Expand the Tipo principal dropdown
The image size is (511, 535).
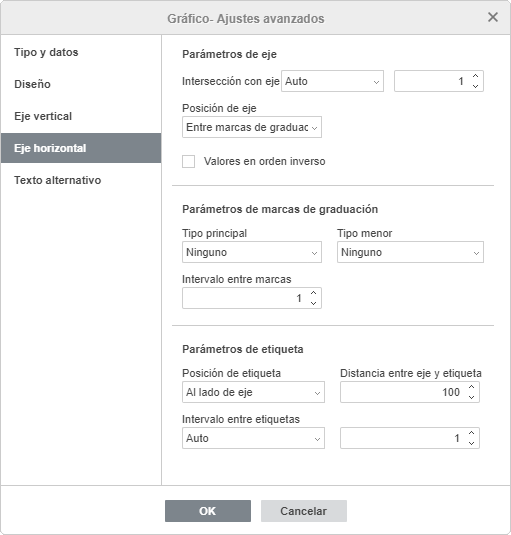(x=252, y=252)
